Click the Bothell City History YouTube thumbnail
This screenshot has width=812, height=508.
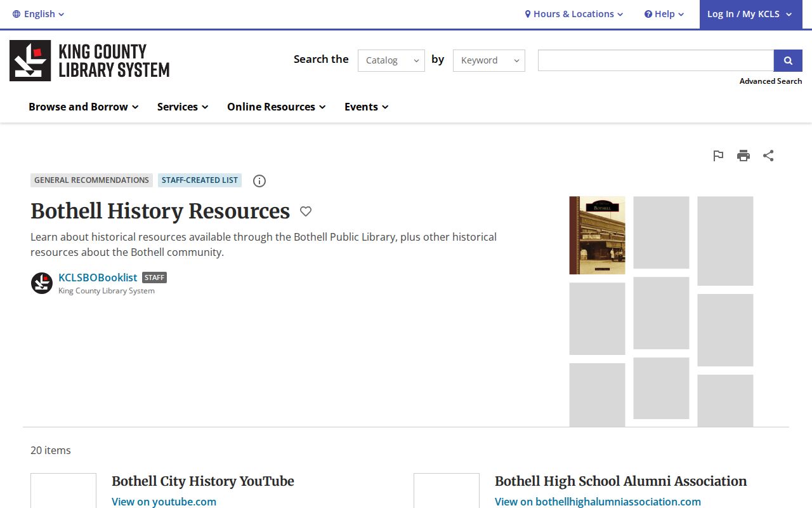coord(63,490)
